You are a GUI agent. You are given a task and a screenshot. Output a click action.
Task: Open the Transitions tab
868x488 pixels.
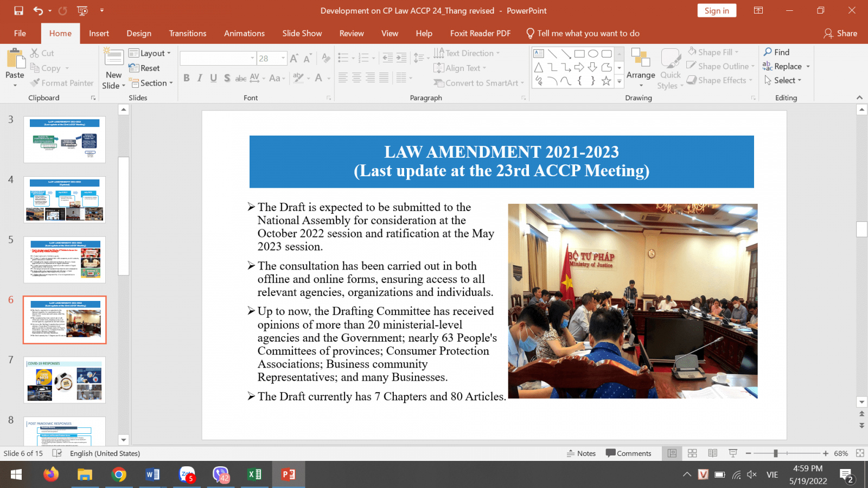click(187, 33)
